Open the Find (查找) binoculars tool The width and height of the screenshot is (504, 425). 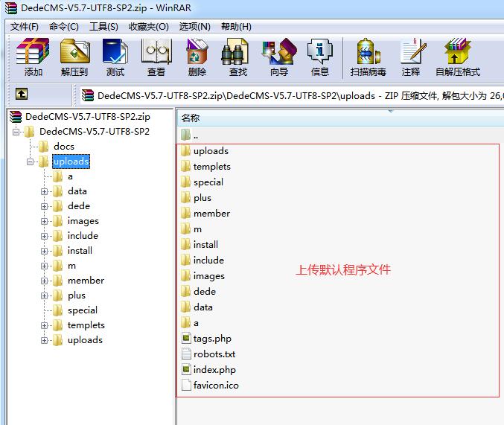[238, 57]
